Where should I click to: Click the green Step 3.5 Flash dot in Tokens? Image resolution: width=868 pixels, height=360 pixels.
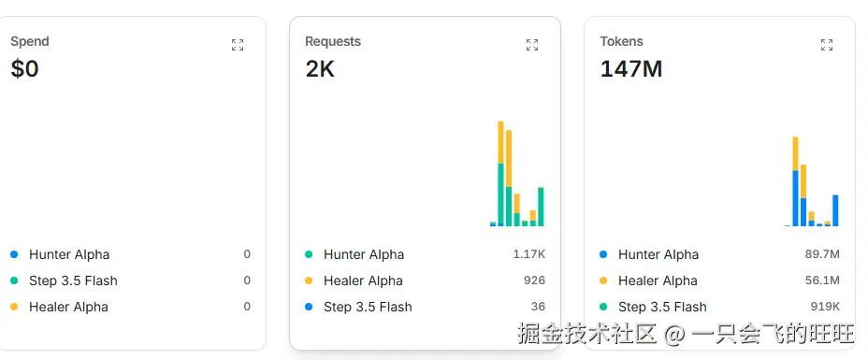click(603, 307)
